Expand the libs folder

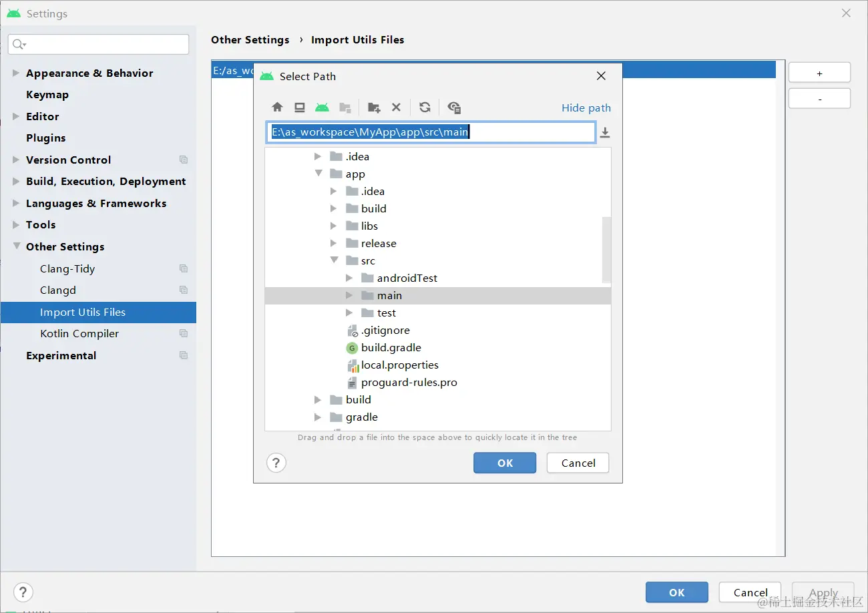coord(334,226)
